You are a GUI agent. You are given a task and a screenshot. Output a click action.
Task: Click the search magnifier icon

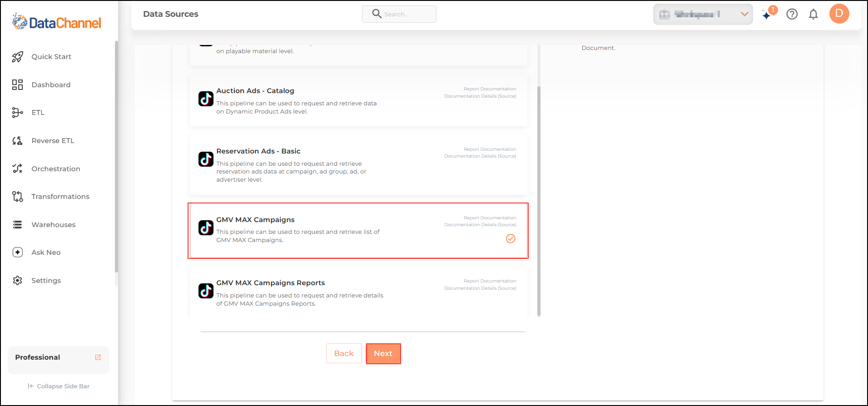pos(377,14)
